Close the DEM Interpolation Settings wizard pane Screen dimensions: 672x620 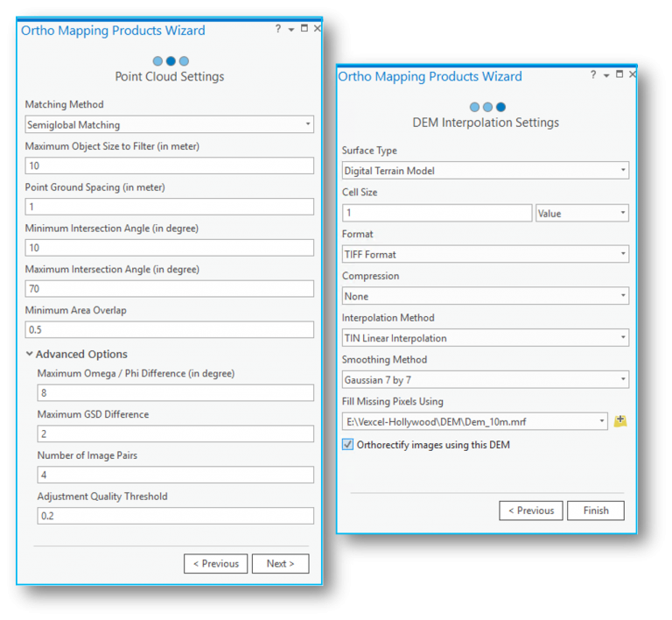click(x=632, y=74)
